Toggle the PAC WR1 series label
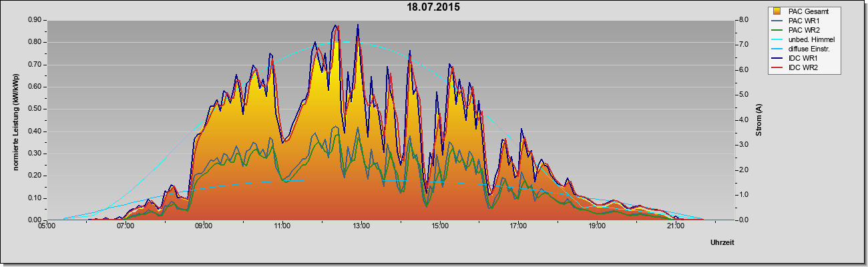 point(805,21)
